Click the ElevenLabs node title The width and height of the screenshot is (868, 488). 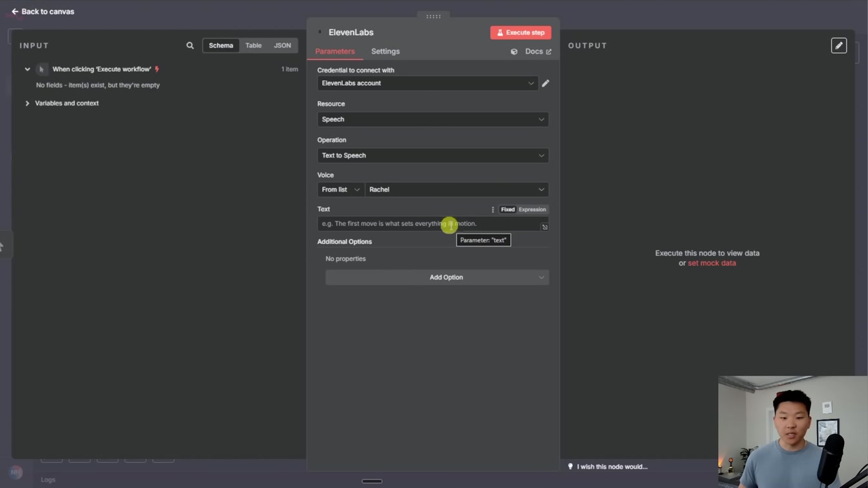(351, 32)
